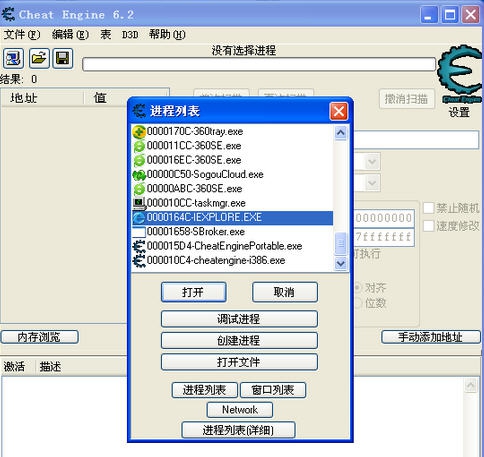Click address table scrollbar up arrow
Image resolution: width=484 pixels, height=457 pixels.
tap(470, 386)
